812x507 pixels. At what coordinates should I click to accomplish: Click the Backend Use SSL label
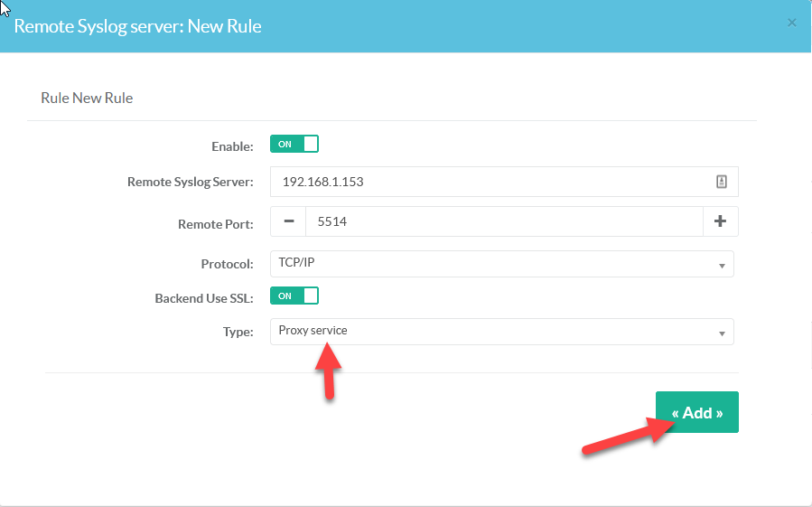click(204, 297)
